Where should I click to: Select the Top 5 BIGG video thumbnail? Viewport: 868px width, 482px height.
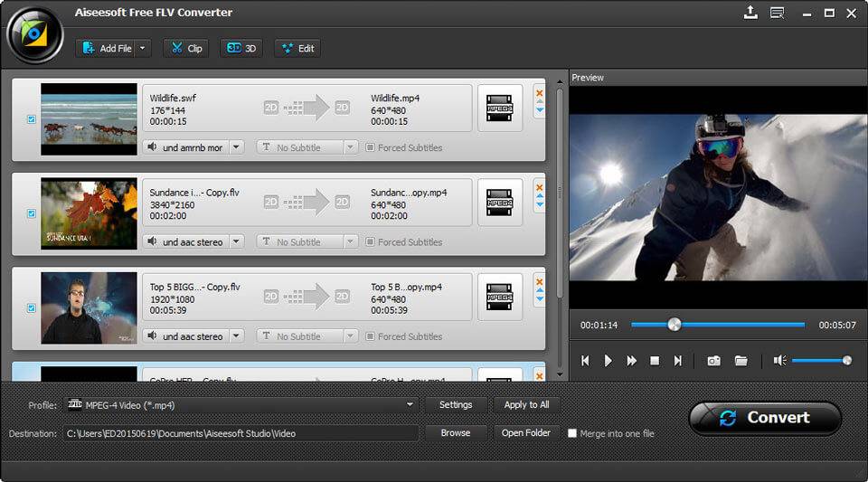click(89, 308)
